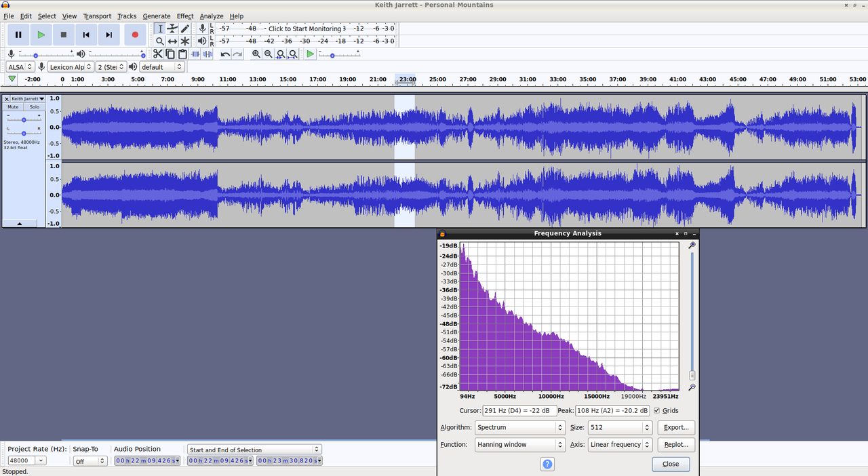Adjust the recording volume slider
Viewport: 868px width, 476px height.
[46, 54]
